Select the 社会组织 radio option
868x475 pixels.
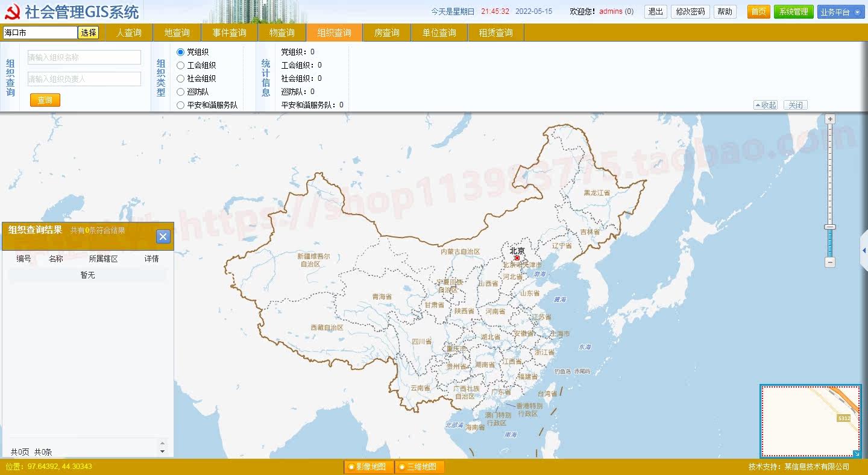pos(180,78)
